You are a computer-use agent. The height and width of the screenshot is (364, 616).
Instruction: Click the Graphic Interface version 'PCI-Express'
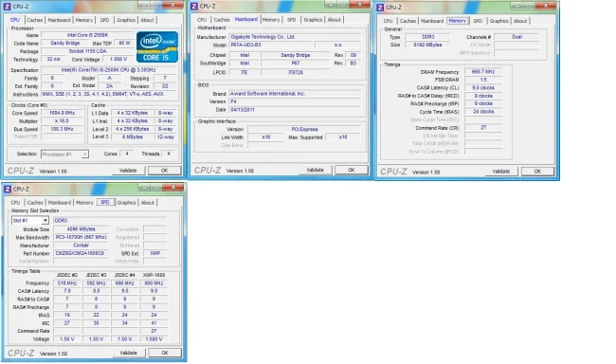click(x=304, y=129)
